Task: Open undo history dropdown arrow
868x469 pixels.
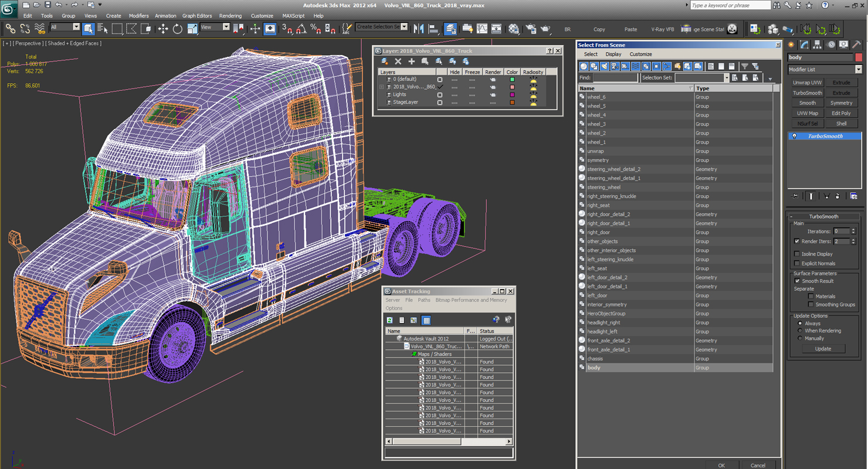Action: (66, 5)
